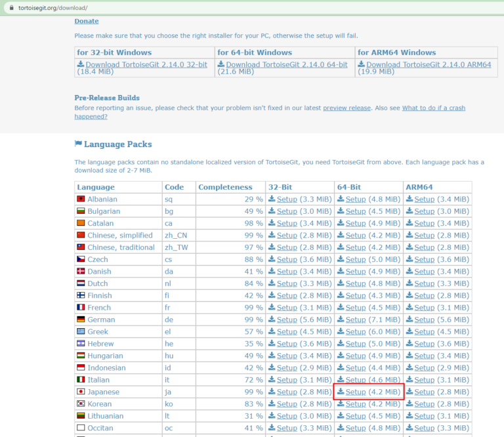The width and height of the screenshot is (504, 437).
Task: Click the Albanian flag icon
Action: click(81, 199)
